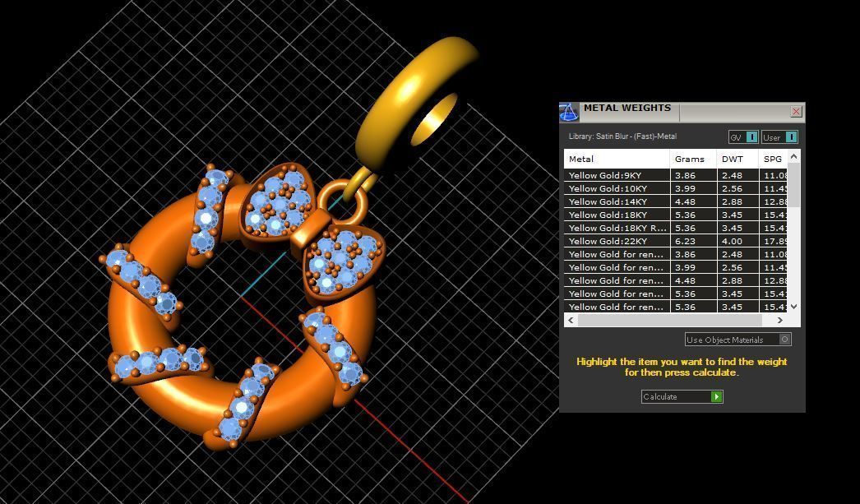Select Yellow Gold for ren... row with 3.99 grams
This screenshot has height=504, width=860.
(676, 268)
